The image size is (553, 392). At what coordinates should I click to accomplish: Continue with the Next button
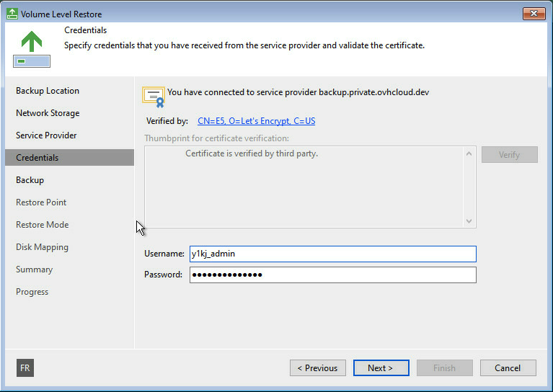(381, 368)
